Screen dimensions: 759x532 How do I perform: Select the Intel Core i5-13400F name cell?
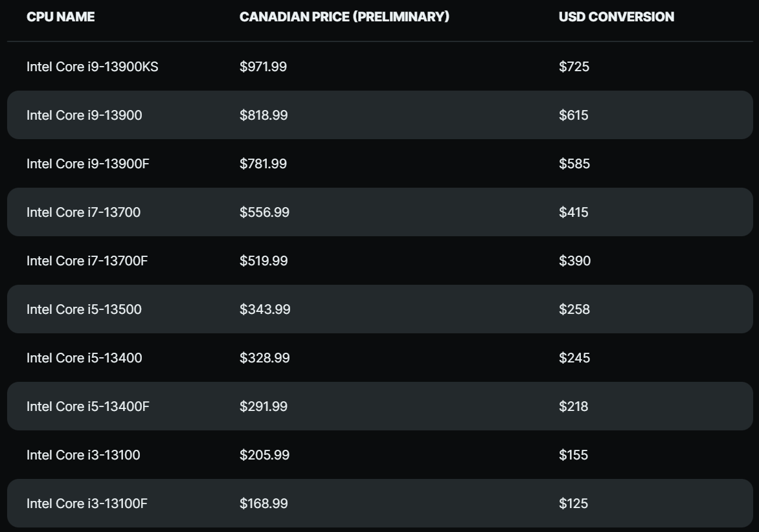pyautogui.click(x=87, y=406)
